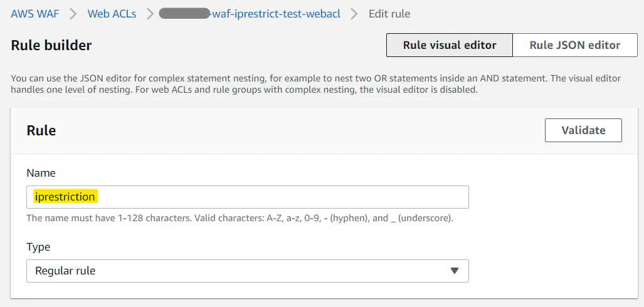Click the Rule section heading
Viewport: 644px width, 307px height.
tap(41, 130)
